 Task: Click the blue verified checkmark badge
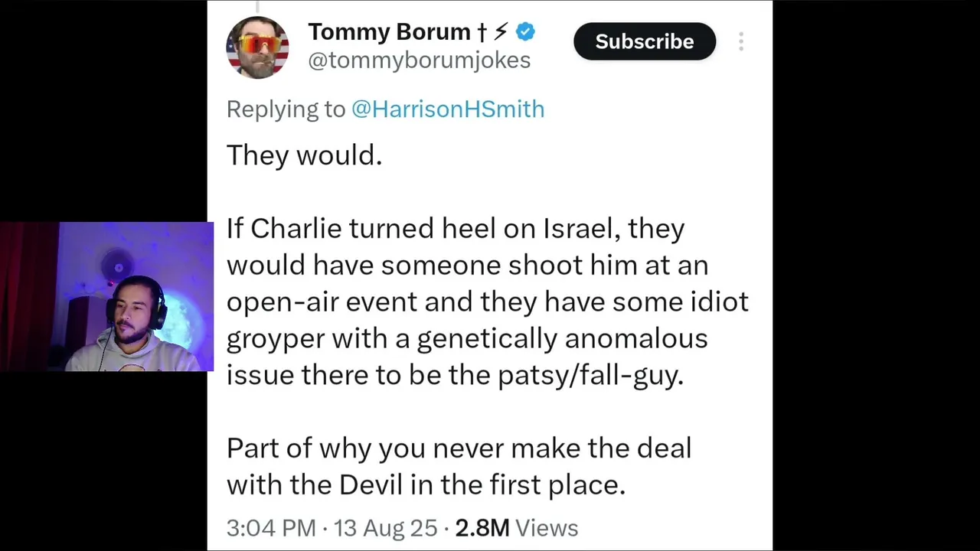click(525, 32)
